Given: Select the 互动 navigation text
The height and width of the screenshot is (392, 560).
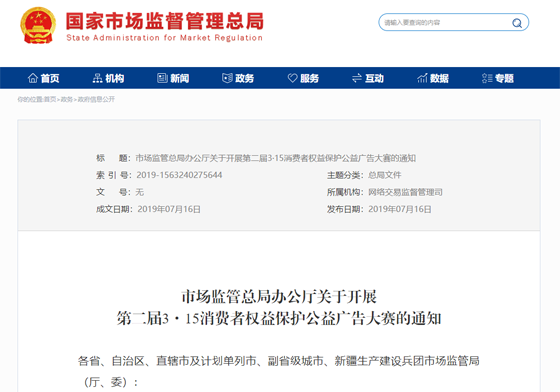Looking at the screenshot, I should pyautogui.click(x=374, y=78).
